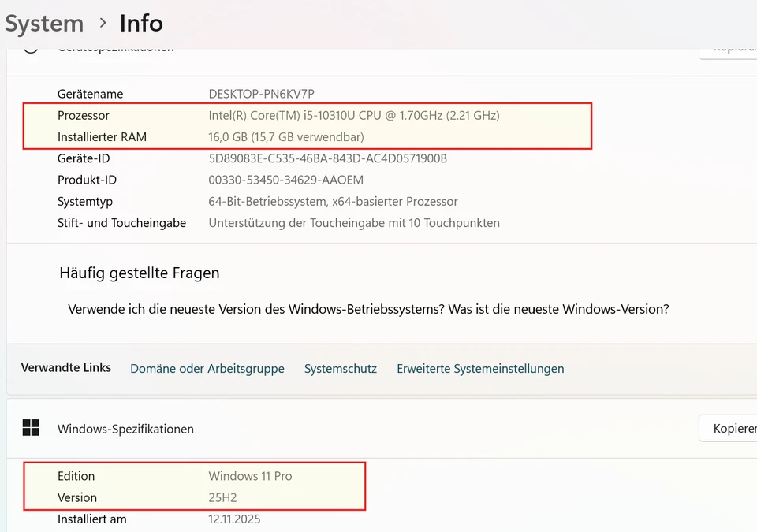The image size is (757, 532).
Task: Select the Produkt-ID value 00330-53450-34629-AAOEM
Action: (x=285, y=180)
